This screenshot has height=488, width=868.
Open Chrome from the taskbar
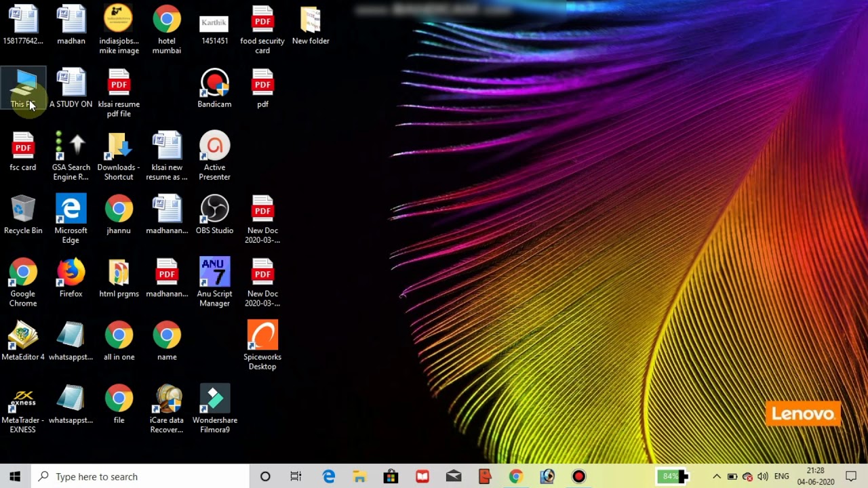click(516, 476)
